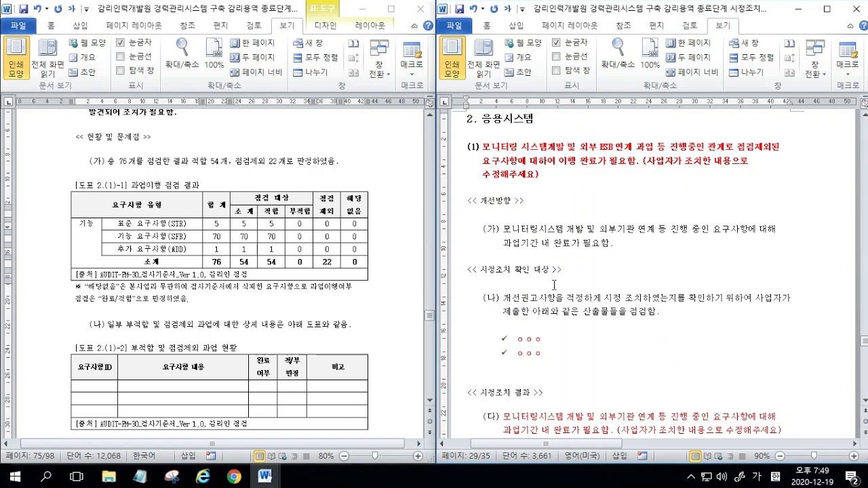Click 영어(미국) language in right status bar

point(581,456)
